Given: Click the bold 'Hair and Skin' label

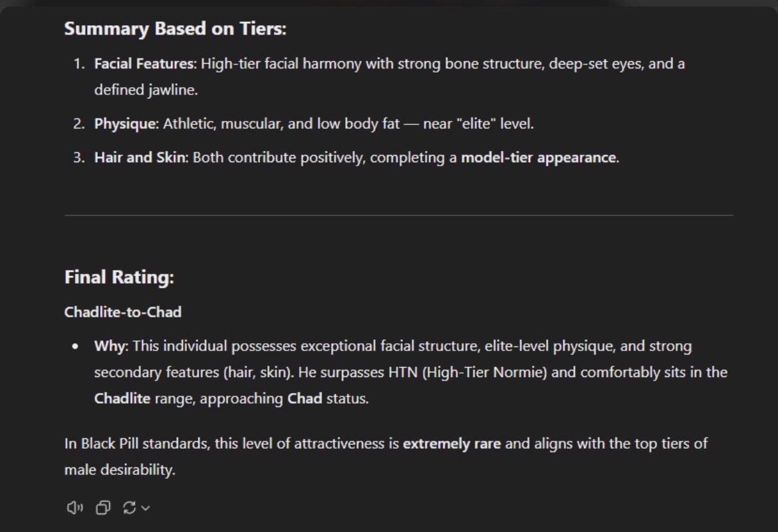Looking at the screenshot, I should click(141, 158).
